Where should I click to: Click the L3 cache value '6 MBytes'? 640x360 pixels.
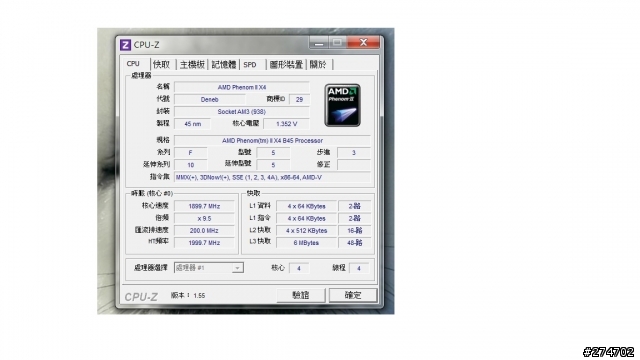click(x=307, y=242)
